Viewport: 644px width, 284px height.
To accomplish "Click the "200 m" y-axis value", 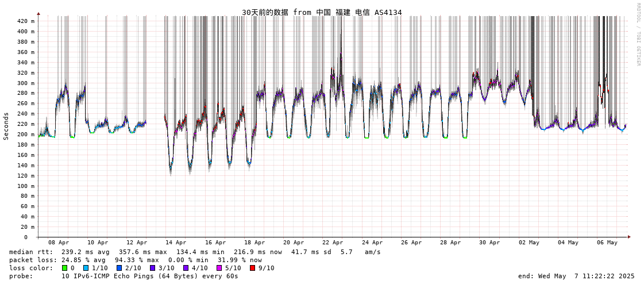I will (x=26, y=135).
